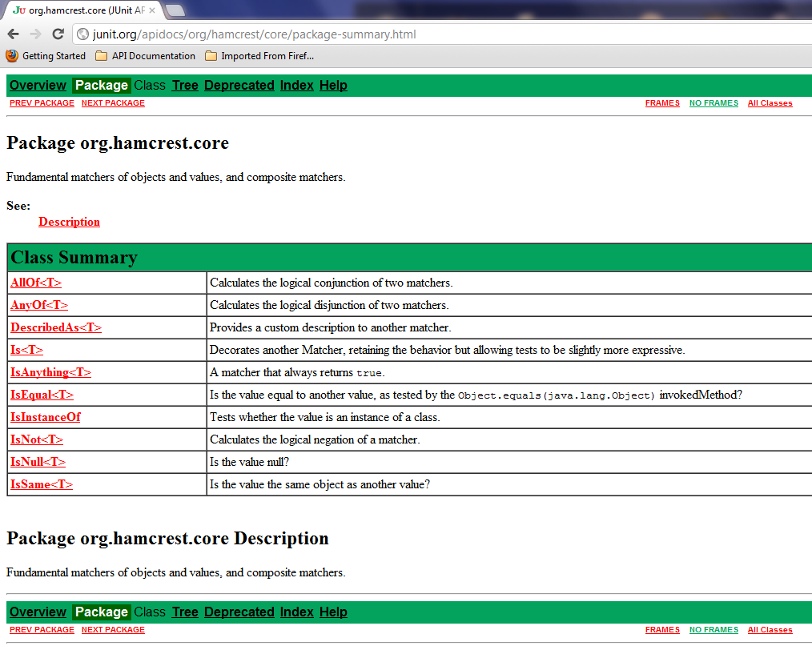Open AllOf<T> class page

[x=36, y=283]
